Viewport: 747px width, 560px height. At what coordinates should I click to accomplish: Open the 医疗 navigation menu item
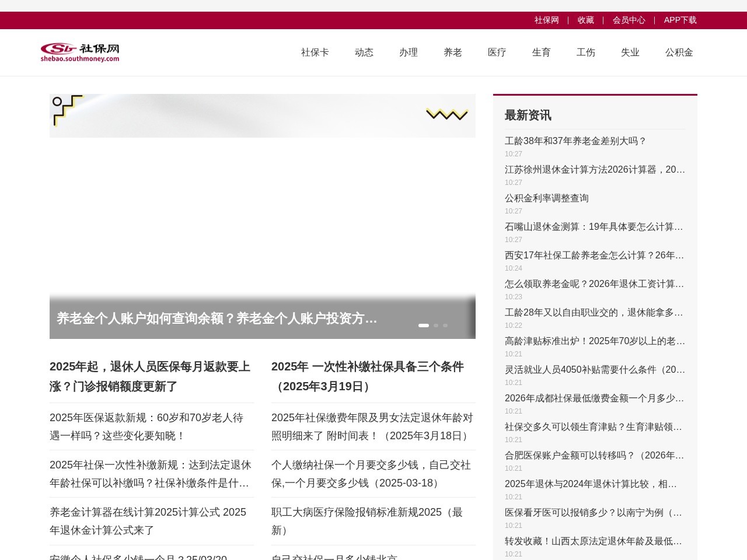tap(497, 52)
